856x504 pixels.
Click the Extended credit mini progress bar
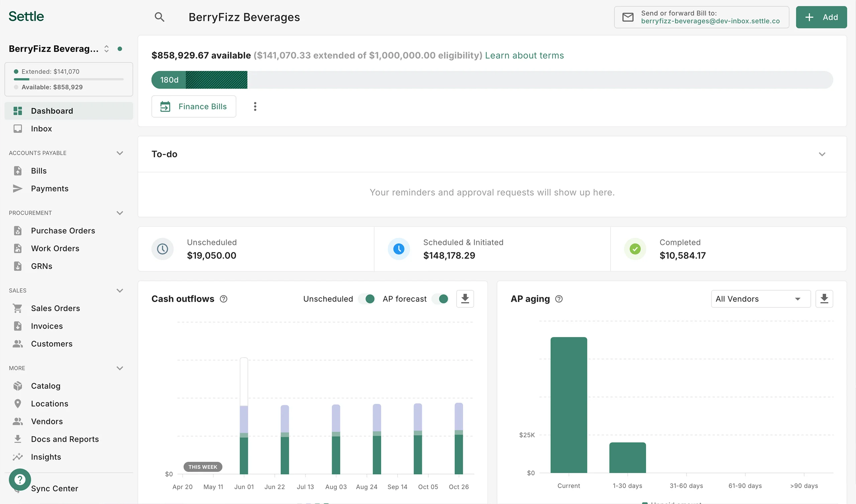pyautogui.click(x=69, y=80)
